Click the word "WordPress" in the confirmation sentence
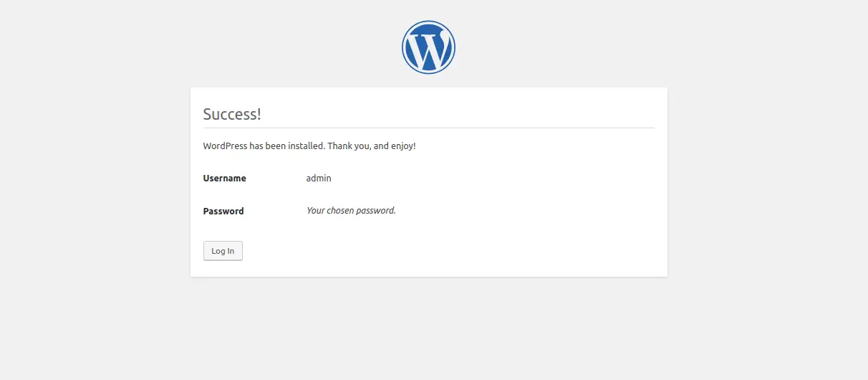This screenshot has width=868, height=380. (225, 146)
